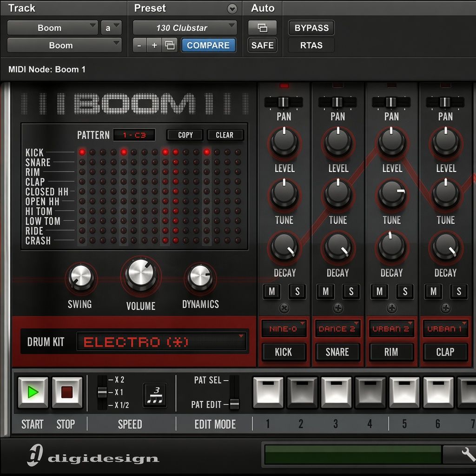Open the ELECTRO drum kit dropdown

click(x=161, y=342)
